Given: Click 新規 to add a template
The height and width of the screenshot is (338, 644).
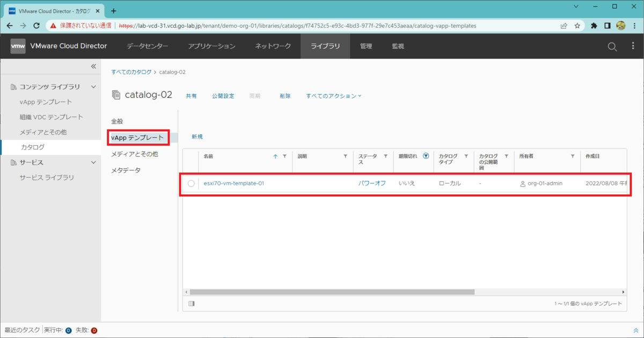Looking at the screenshot, I should pos(197,136).
